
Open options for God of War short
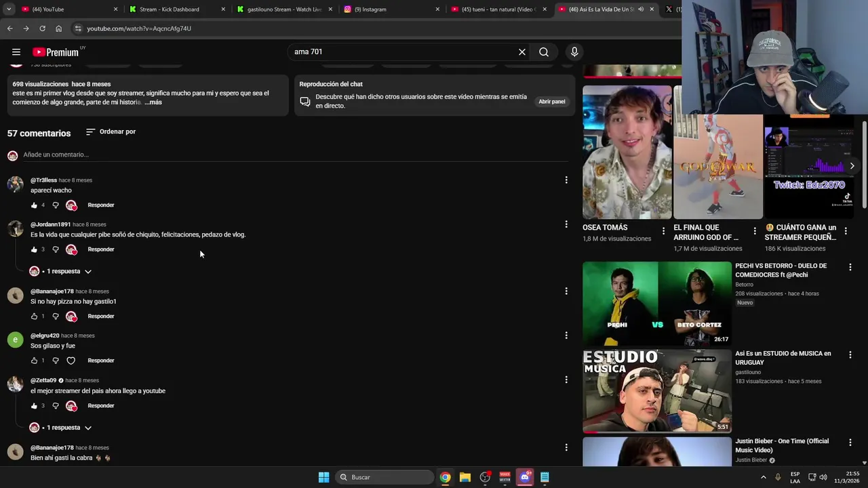pyautogui.click(x=755, y=232)
